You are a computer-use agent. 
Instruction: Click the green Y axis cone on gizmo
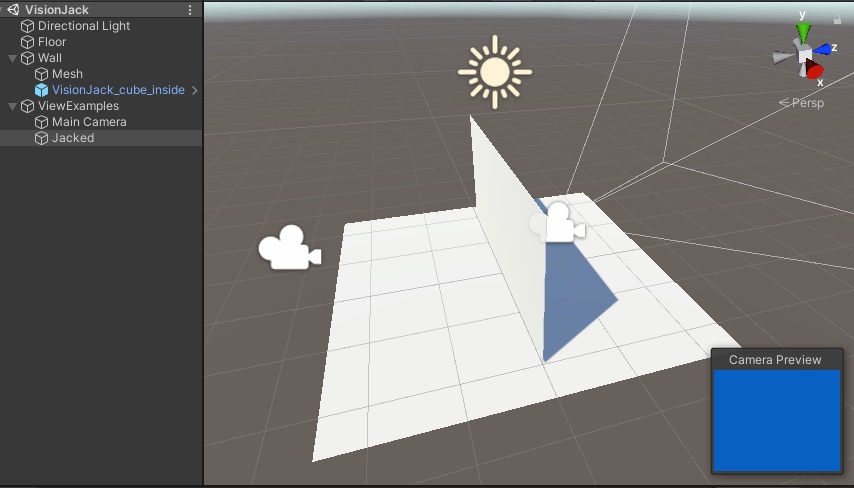[x=803, y=32]
